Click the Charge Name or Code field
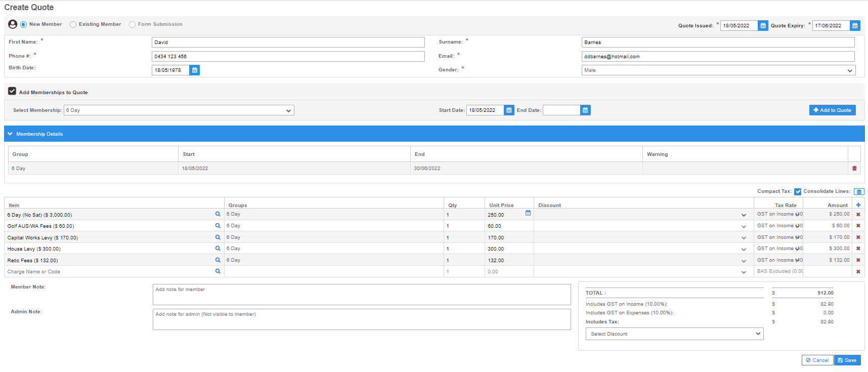Screen dimensions: 868x372 [x=110, y=272]
